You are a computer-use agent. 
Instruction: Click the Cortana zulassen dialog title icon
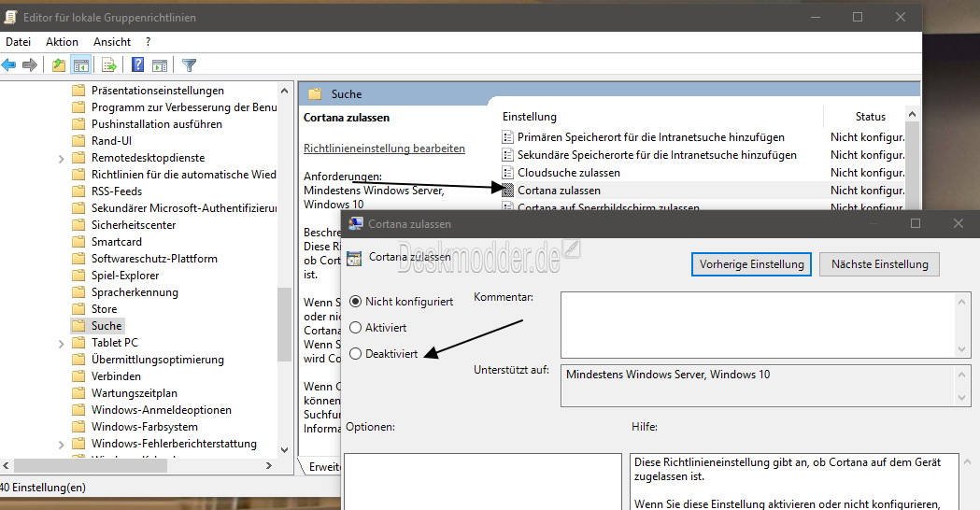356,224
